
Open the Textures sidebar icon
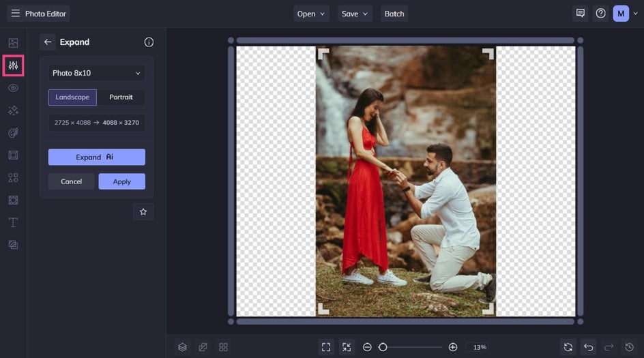pyautogui.click(x=13, y=200)
